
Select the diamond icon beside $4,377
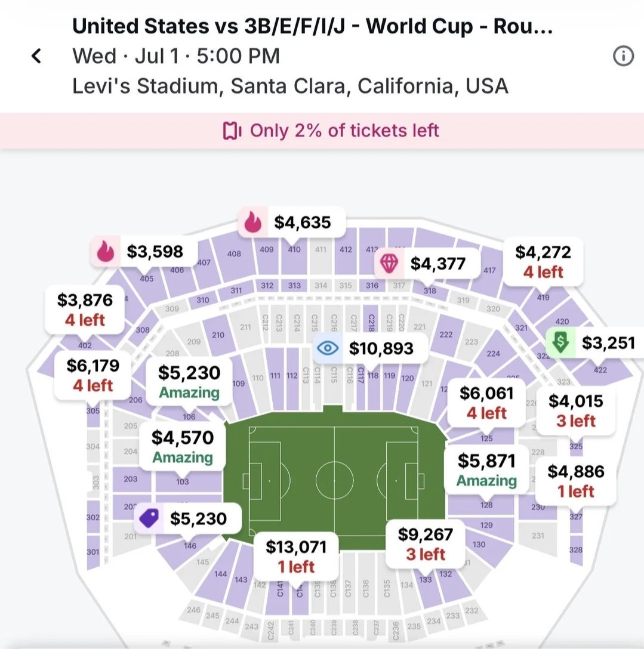[389, 263]
